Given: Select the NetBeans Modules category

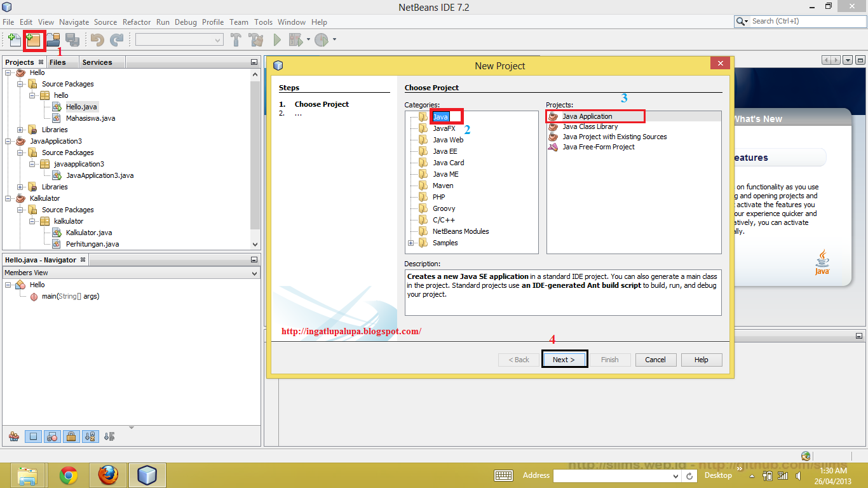Looking at the screenshot, I should (x=461, y=231).
